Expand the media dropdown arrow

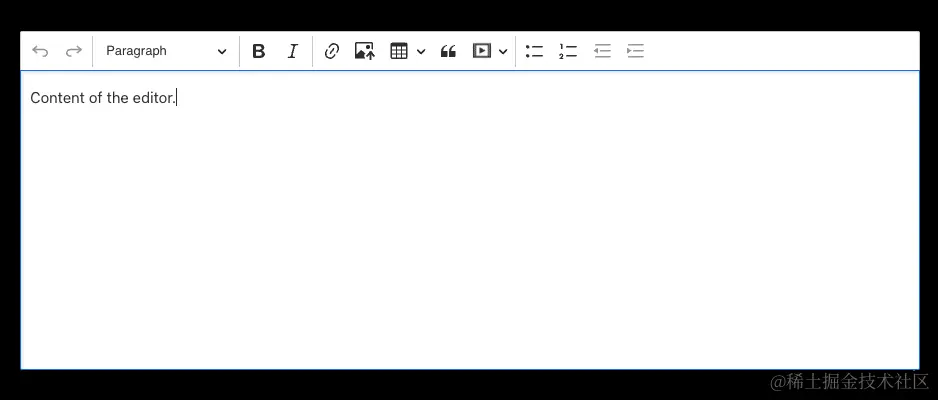[x=503, y=52]
